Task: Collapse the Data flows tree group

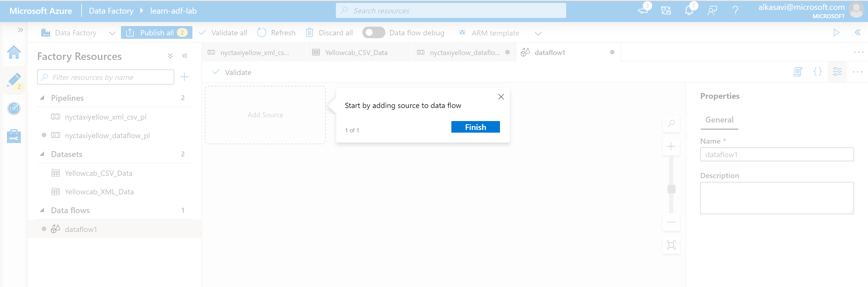Action: tap(42, 210)
